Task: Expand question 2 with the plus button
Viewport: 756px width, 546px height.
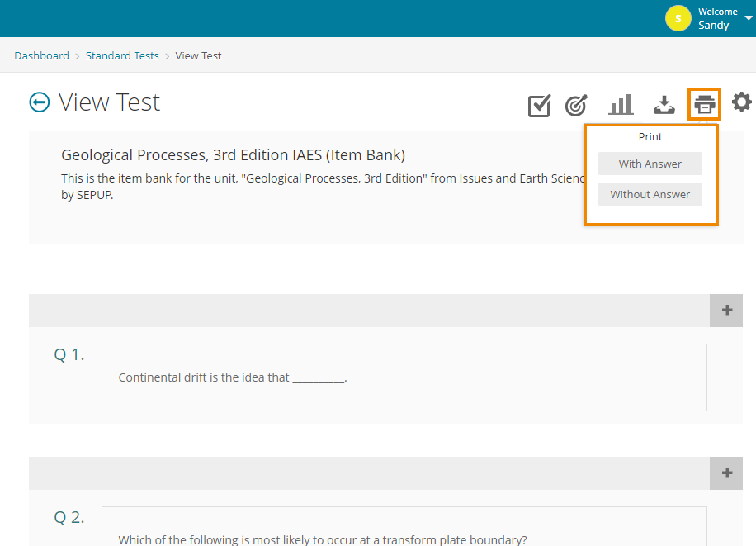Action: pyautogui.click(x=726, y=473)
